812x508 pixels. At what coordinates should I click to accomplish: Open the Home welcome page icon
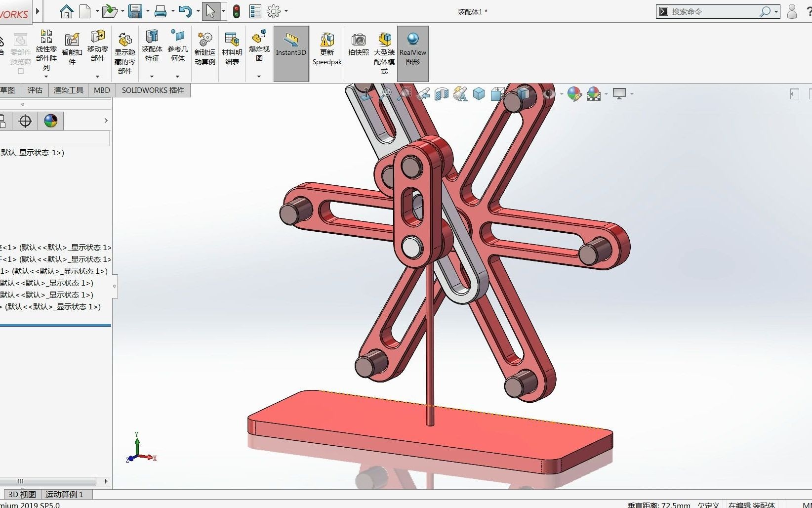(x=66, y=11)
